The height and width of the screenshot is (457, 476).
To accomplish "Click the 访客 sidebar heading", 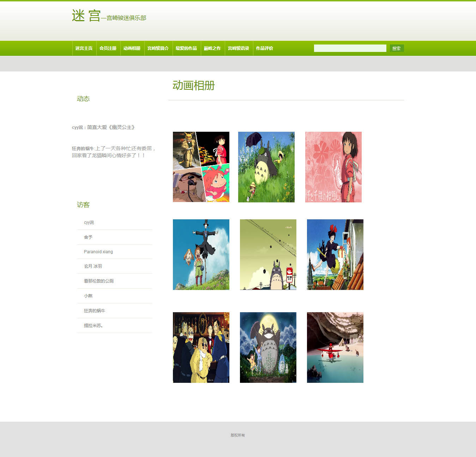I will 83,205.
